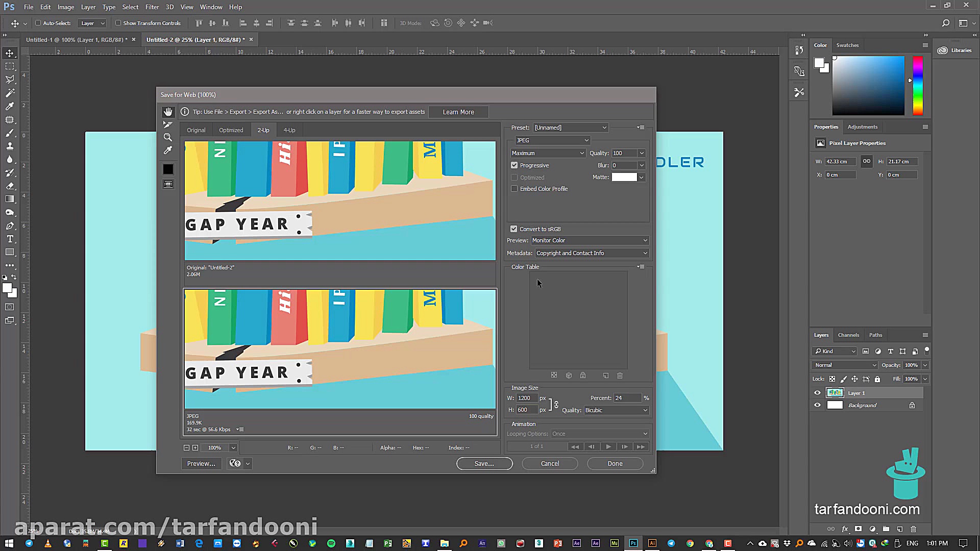Open the Filter menu

click(x=152, y=7)
